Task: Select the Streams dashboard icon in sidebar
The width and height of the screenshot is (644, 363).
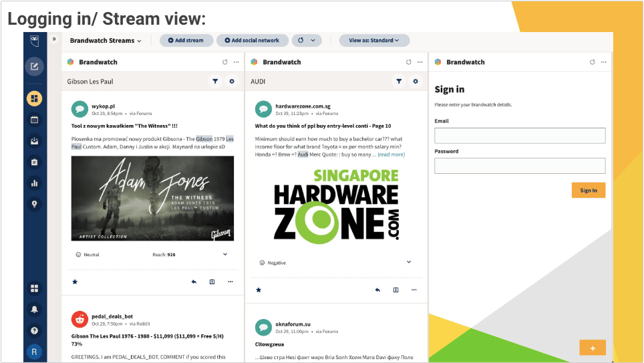Action: click(x=35, y=99)
